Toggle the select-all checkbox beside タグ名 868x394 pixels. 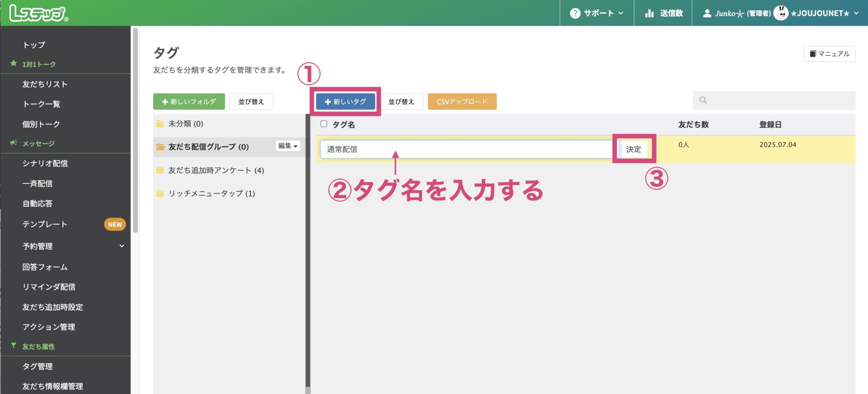pyautogui.click(x=324, y=124)
